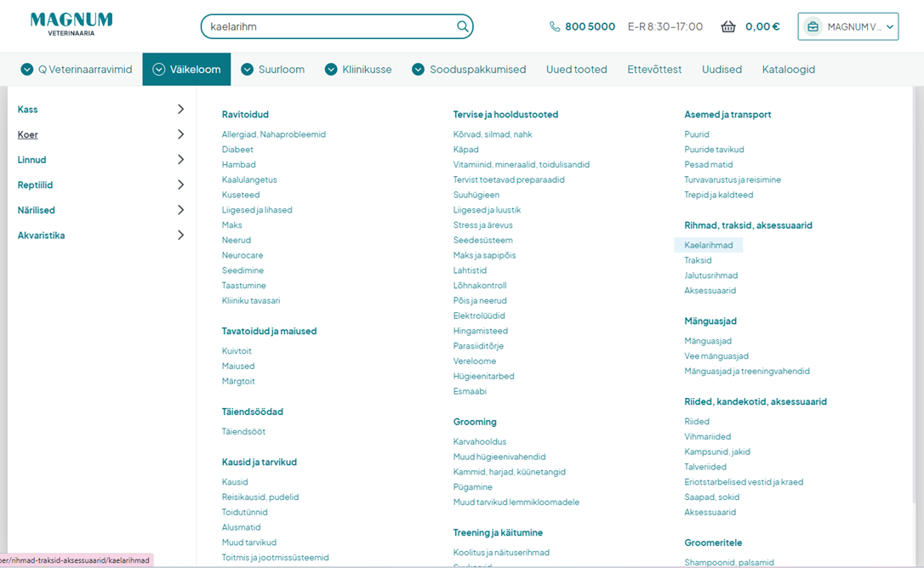Open the Kaelarihmad link
This screenshot has height=568, width=924.
coord(709,245)
